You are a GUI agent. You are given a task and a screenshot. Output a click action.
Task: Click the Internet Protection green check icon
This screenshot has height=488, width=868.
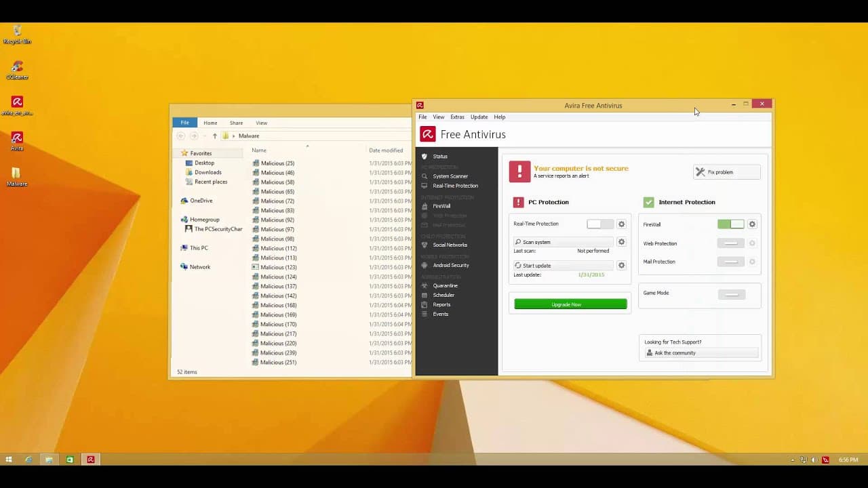(649, 202)
